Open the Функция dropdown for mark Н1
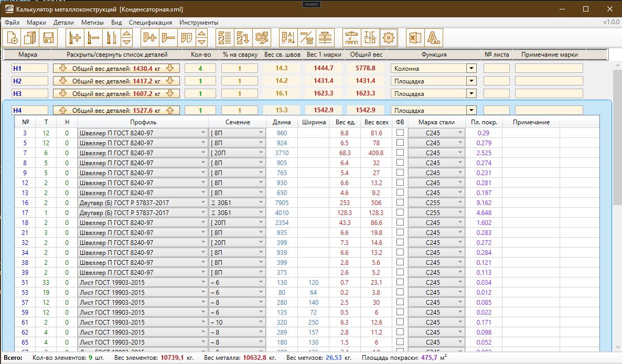622x364 pixels. coord(471,69)
